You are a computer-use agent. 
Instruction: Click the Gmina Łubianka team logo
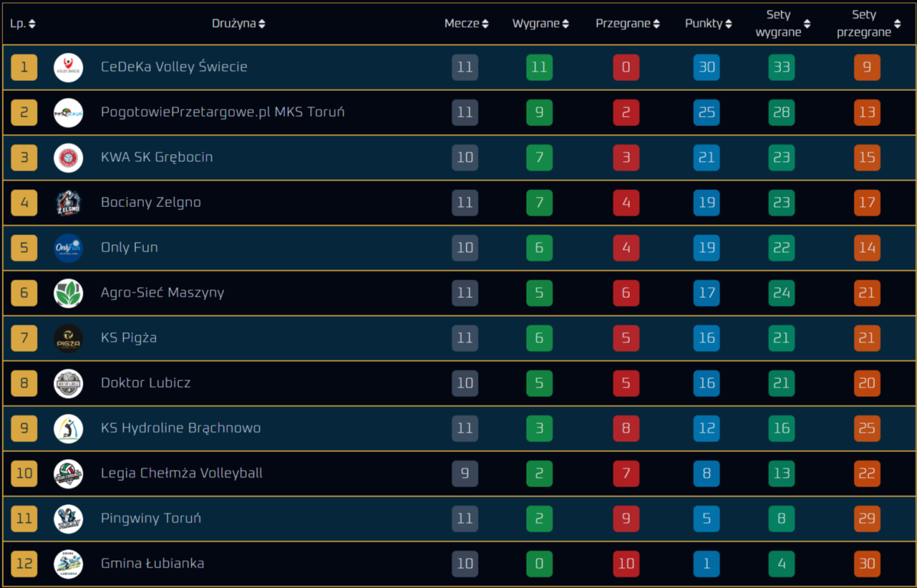point(68,564)
